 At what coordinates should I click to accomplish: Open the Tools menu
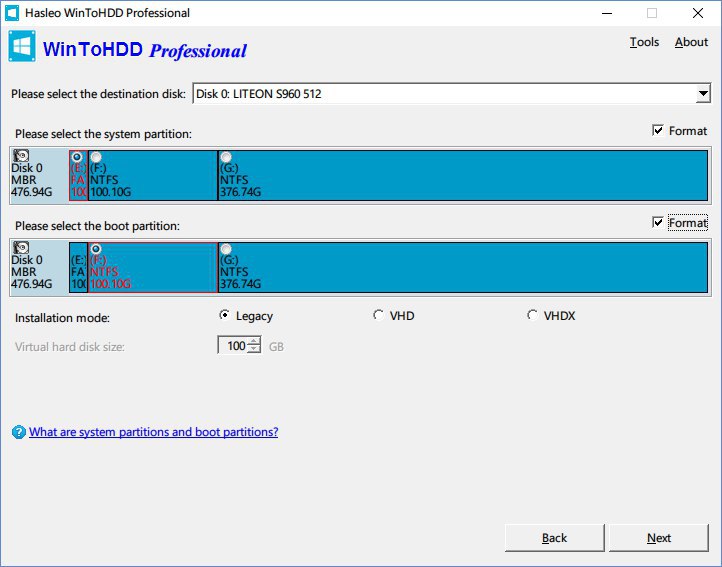[x=644, y=42]
